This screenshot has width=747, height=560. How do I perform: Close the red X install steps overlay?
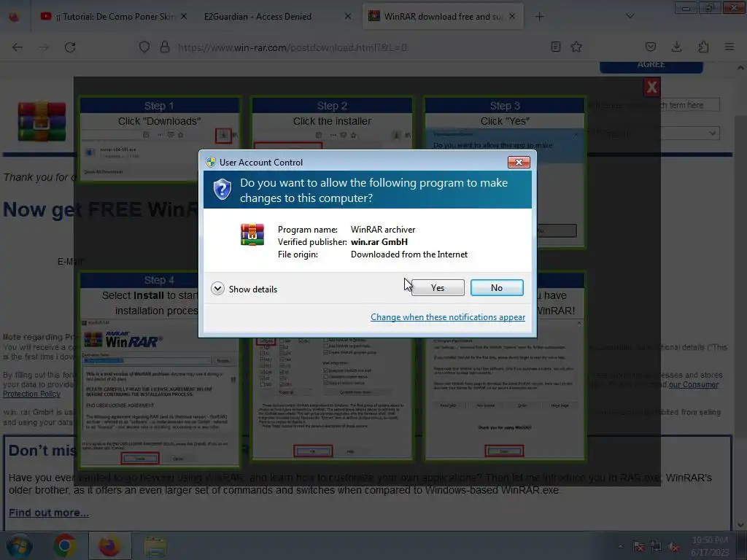click(x=651, y=87)
